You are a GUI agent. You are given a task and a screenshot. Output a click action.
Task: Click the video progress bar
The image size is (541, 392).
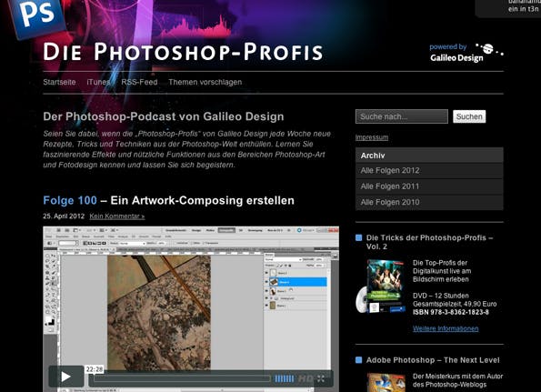(182, 378)
